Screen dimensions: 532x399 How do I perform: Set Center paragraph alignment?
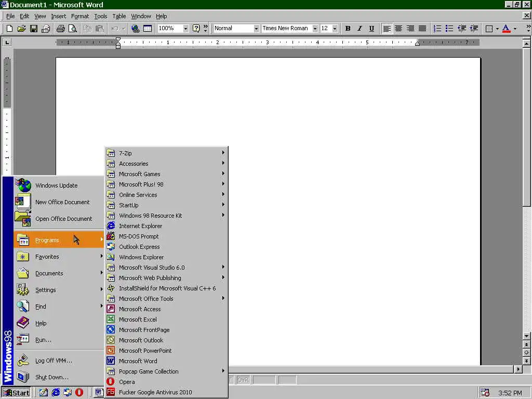coord(398,29)
